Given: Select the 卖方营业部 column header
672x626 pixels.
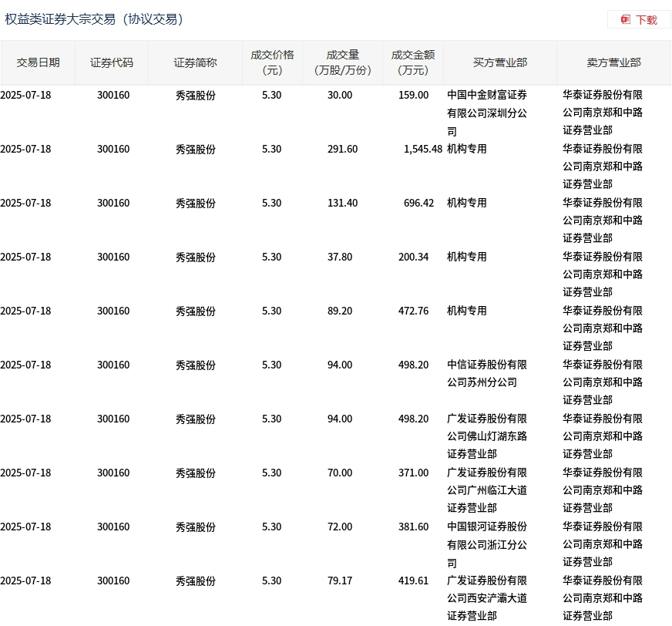Looking at the screenshot, I should pyautogui.click(x=613, y=63).
